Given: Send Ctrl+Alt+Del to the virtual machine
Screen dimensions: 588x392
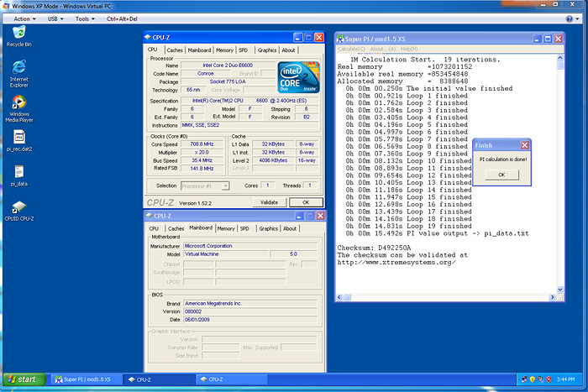Looking at the screenshot, I should (123, 18).
